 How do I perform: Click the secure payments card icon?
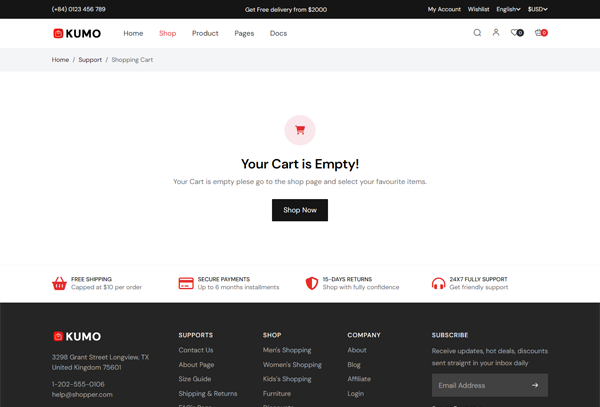coord(185,283)
